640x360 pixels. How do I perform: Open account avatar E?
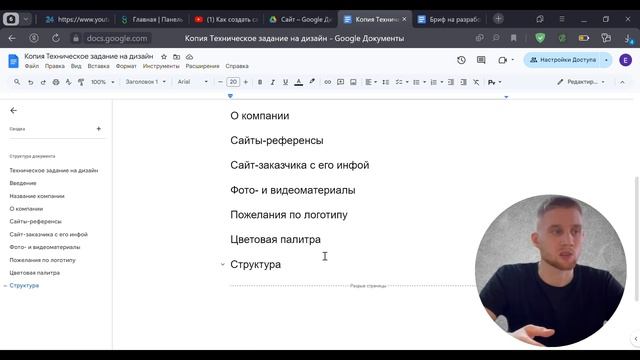click(x=625, y=60)
